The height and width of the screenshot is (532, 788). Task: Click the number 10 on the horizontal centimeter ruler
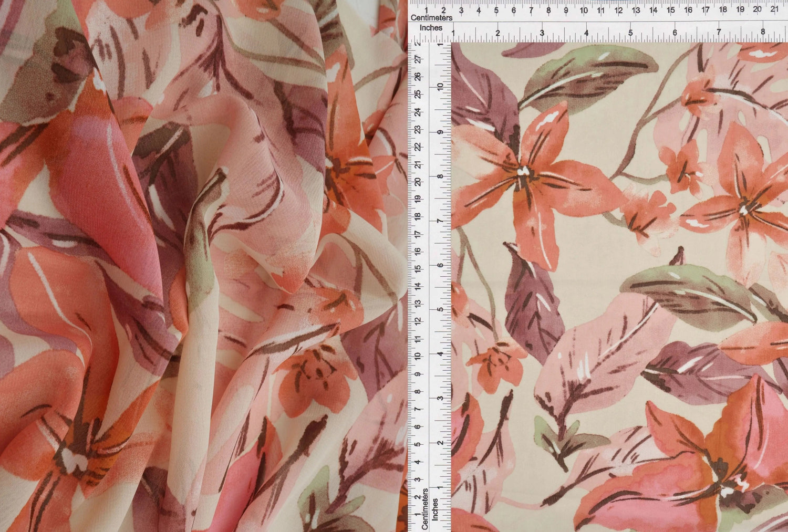[x=584, y=9]
